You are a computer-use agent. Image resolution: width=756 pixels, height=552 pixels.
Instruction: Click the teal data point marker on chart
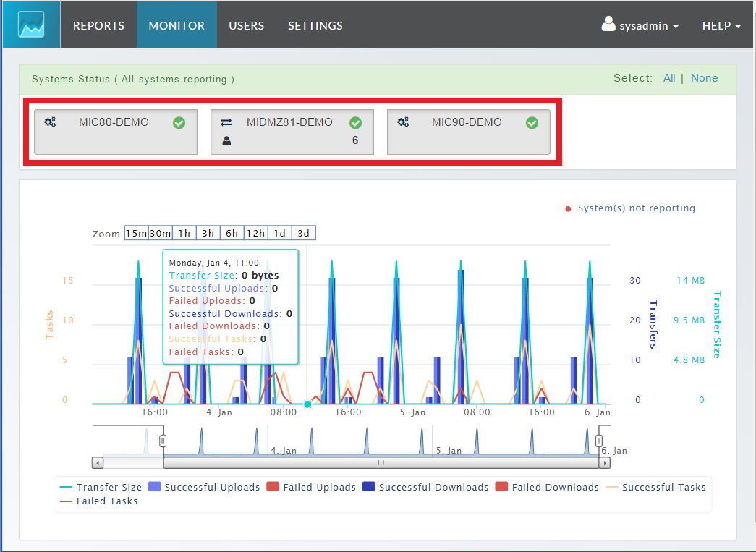[x=307, y=404]
